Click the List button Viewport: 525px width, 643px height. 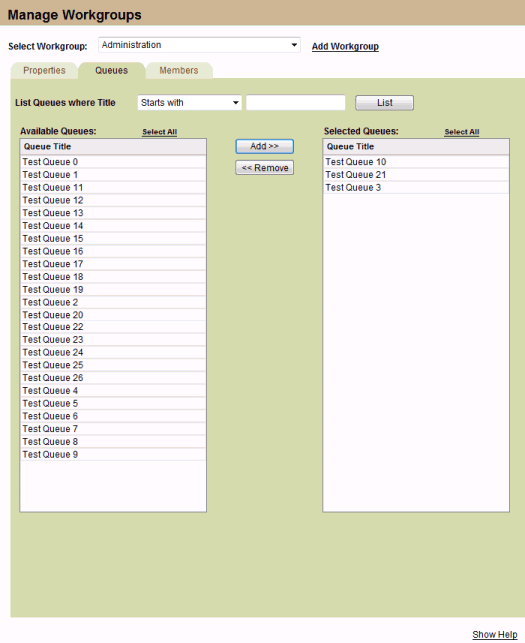pos(384,103)
